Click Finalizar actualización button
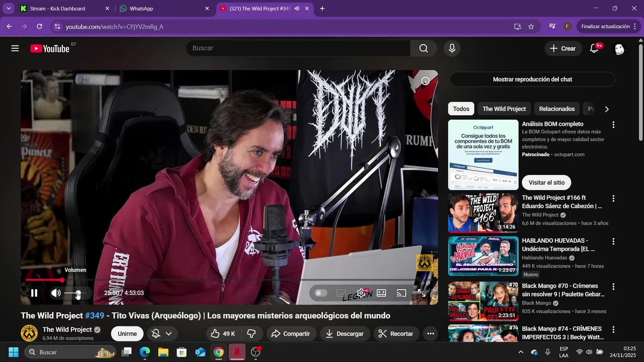 (609, 26)
